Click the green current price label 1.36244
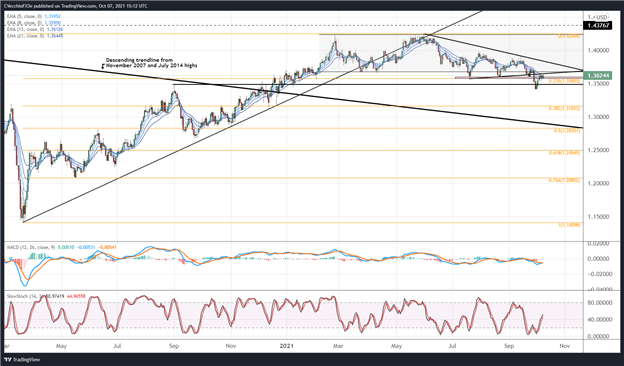Screen dimensions: 624x366 [x=599, y=76]
